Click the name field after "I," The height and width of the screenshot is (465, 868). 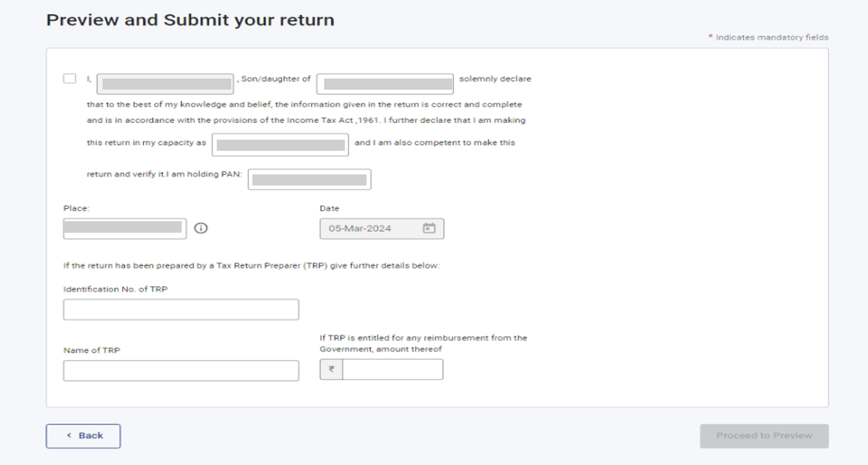(x=165, y=84)
